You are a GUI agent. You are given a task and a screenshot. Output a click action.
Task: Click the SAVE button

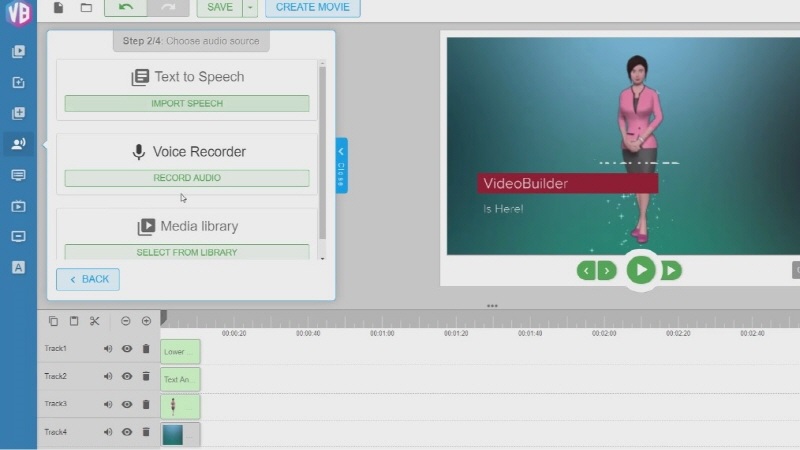pos(220,7)
